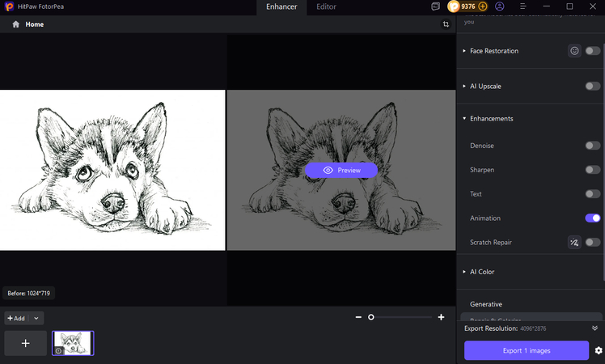The width and height of the screenshot is (605, 364).
Task: Click the zoom in plus icon
Action: pos(441,318)
